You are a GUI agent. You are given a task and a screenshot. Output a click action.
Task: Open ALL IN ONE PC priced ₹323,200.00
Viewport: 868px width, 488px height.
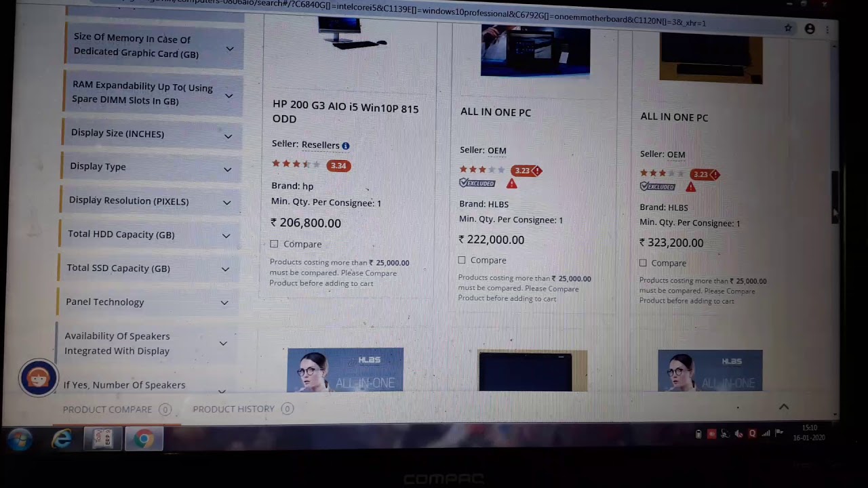coord(674,117)
